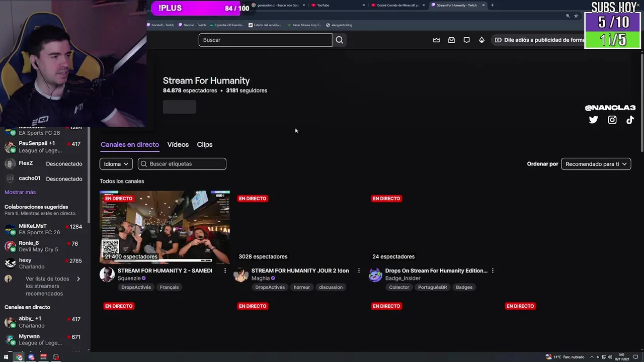
Task: Open options menu for Maghla stream card
Action: tap(359, 270)
